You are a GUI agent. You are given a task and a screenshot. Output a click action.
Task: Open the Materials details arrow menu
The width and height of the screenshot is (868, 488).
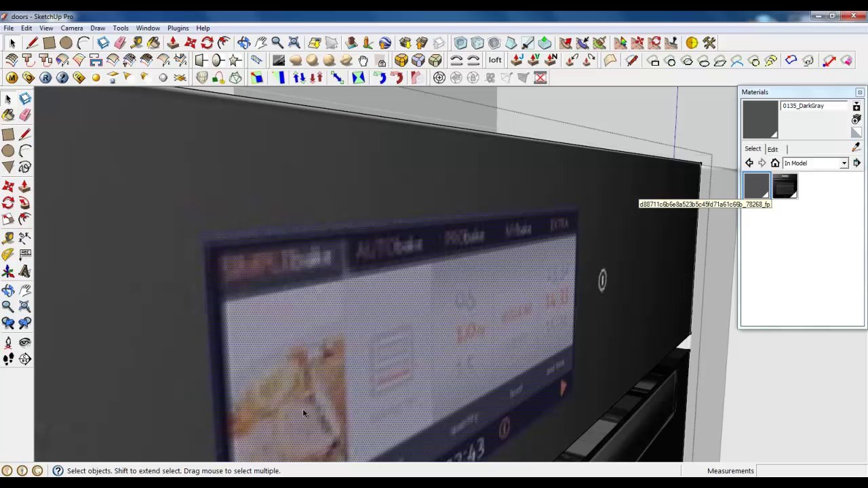click(x=856, y=163)
